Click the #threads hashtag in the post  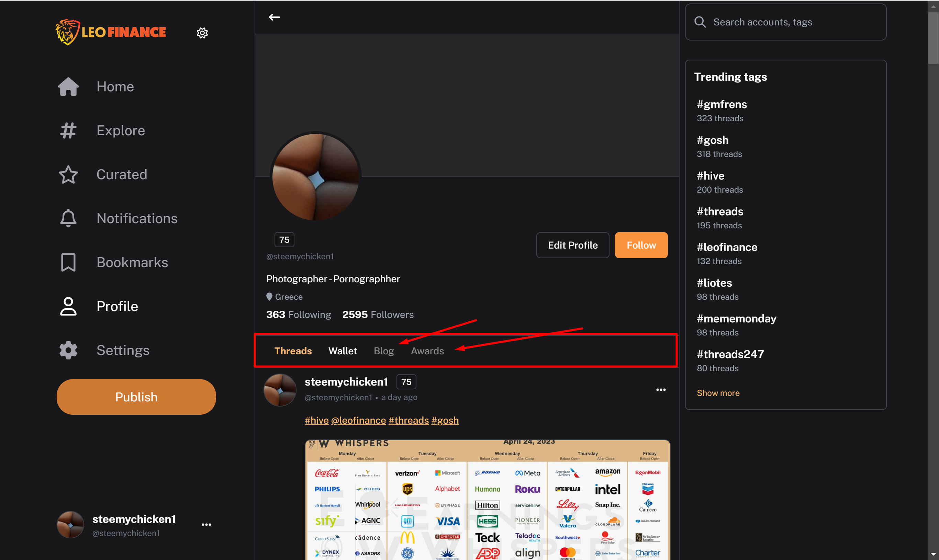(409, 420)
